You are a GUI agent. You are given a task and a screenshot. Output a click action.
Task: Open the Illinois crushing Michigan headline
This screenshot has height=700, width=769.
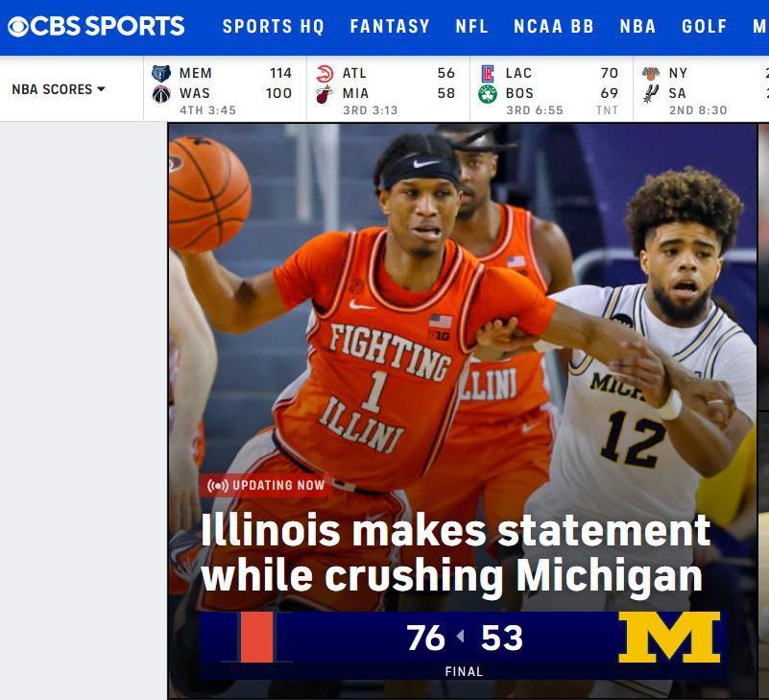pyautogui.click(x=455, y=554)
